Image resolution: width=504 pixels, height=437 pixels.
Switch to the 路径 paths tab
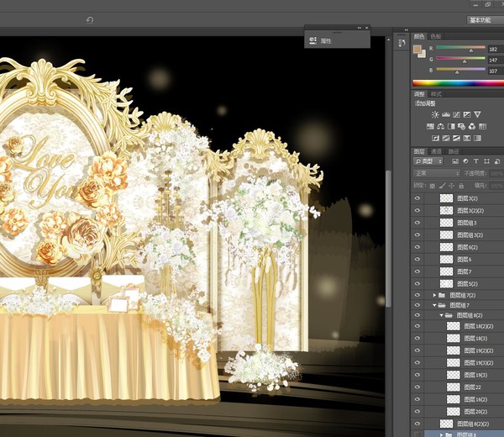[454, 151]
